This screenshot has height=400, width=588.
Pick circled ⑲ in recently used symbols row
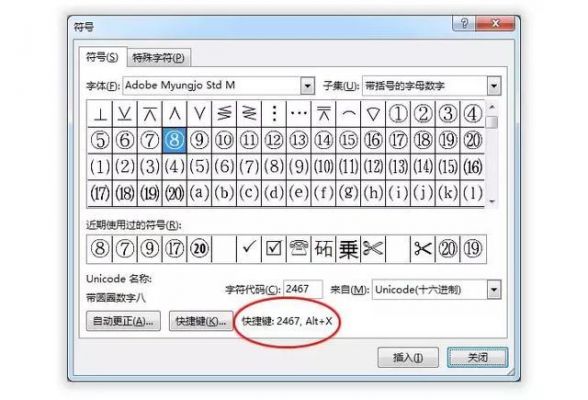tap(472, 249)
